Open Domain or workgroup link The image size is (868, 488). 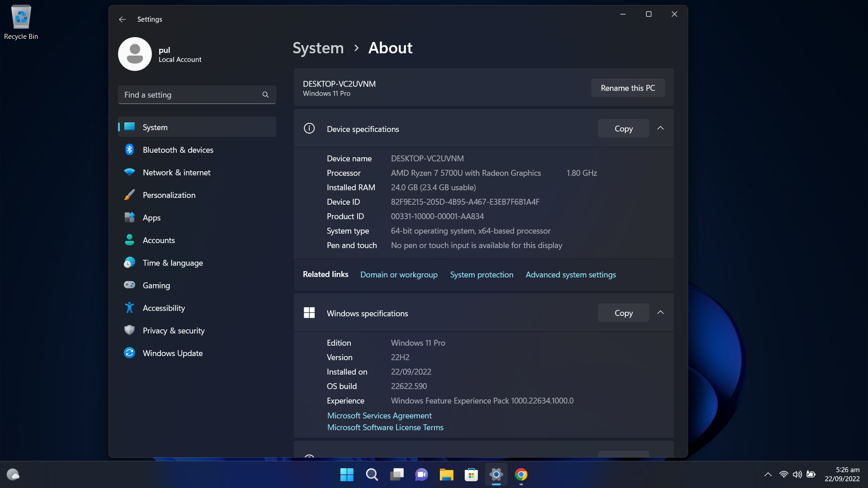point(399,275)
